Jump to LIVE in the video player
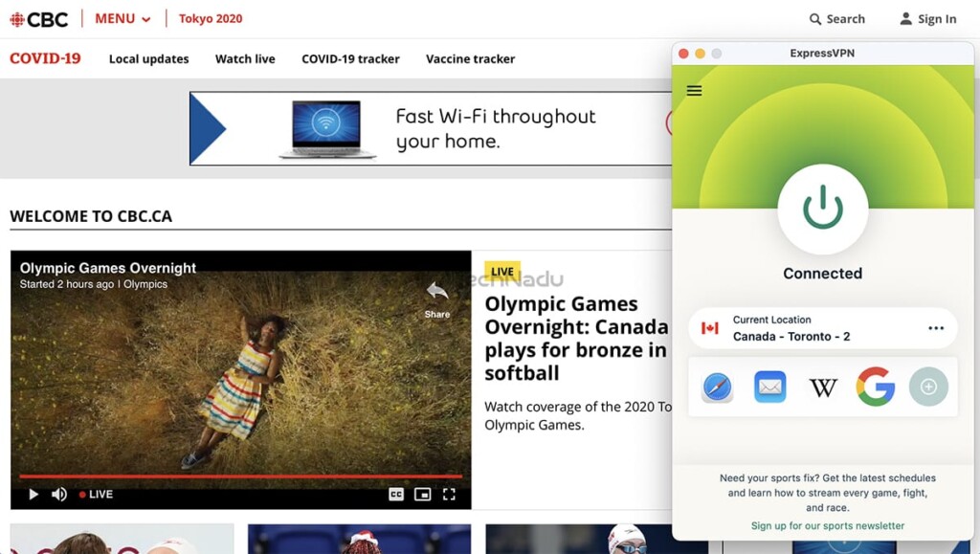Screen dimensions: 980x554 point(97,495)
